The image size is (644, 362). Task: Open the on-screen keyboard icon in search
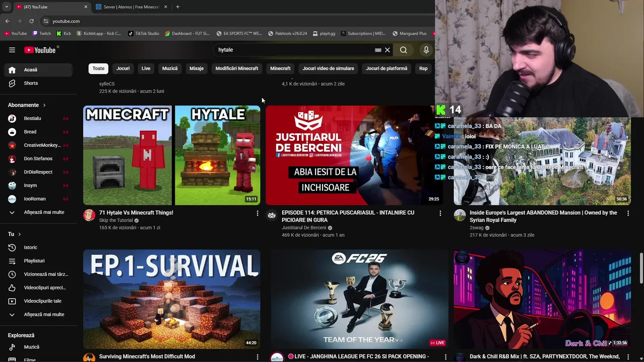378,50
